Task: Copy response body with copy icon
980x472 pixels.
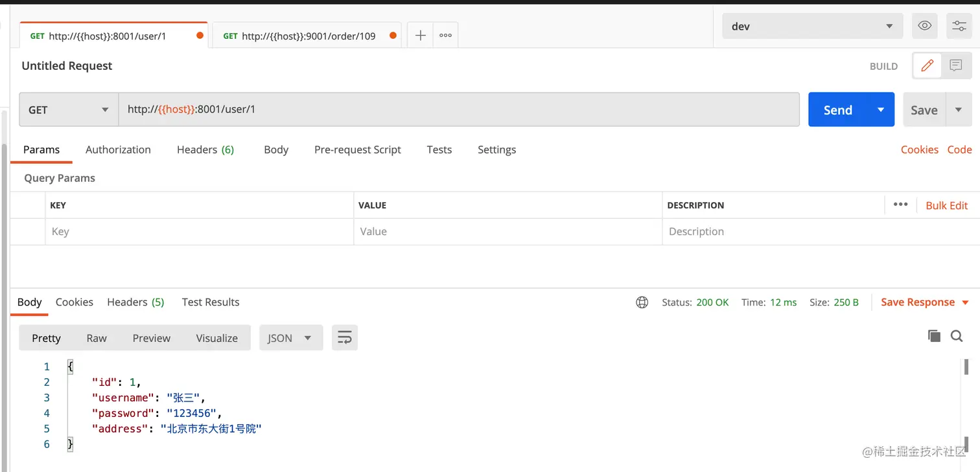Action: pyautogui.click(x=934, y=335)
